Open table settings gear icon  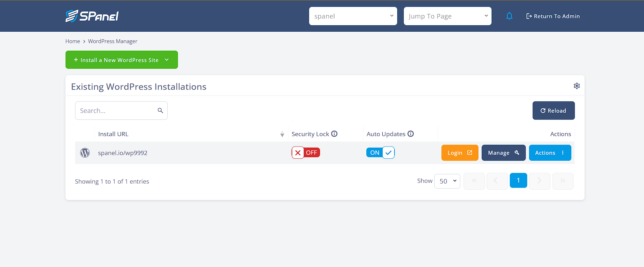click(577, 86)
